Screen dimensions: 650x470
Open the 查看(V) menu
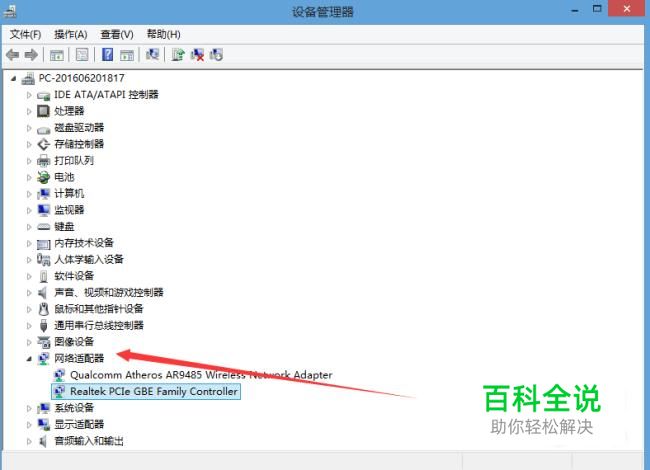point(117,34)
